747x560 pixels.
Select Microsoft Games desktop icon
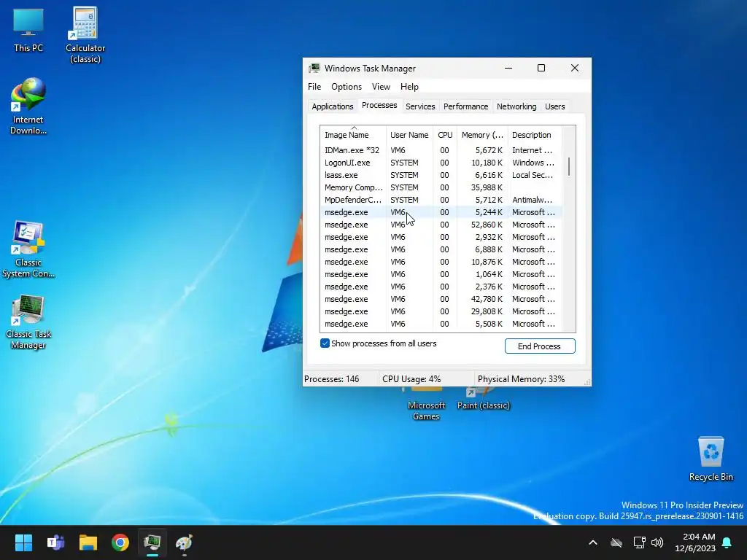[426, 405]
